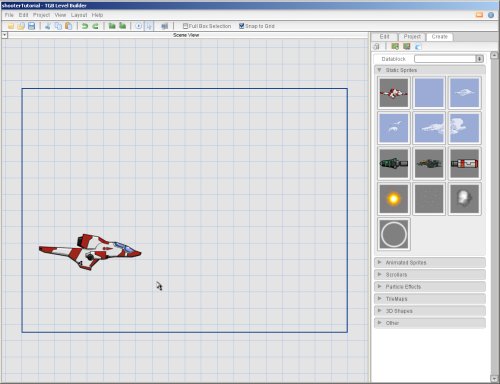Open the Help menu
Viewport: 500px width, 384px height.
coord(97,15)
